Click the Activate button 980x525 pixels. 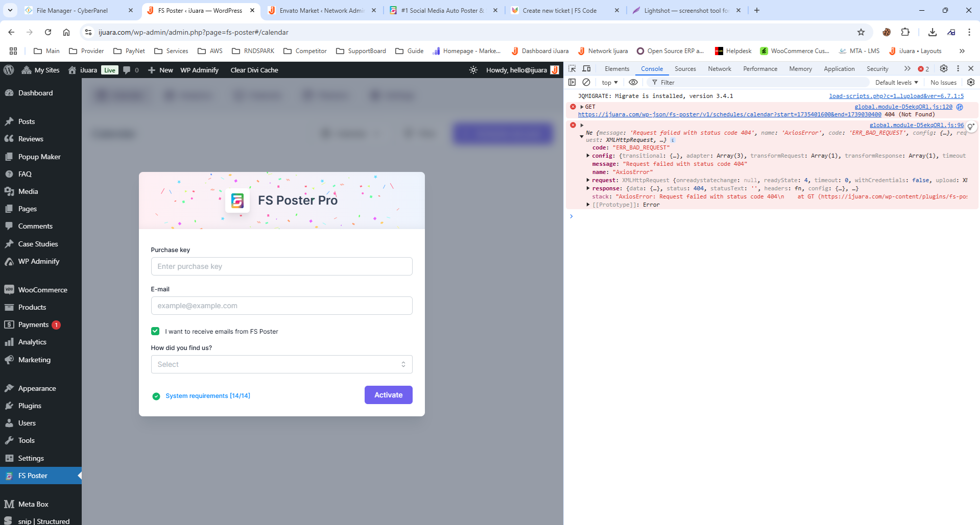pyautogui.click(x=388, y=395)
